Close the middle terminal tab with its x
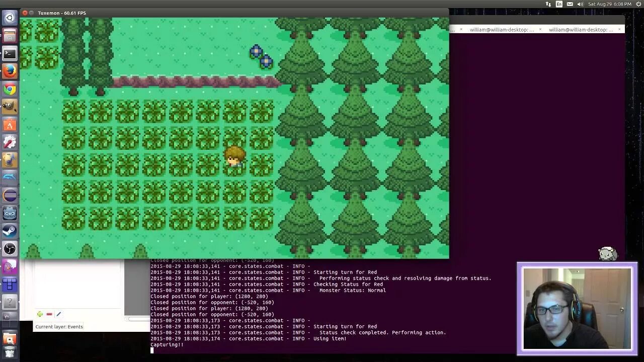 (540, 30)
